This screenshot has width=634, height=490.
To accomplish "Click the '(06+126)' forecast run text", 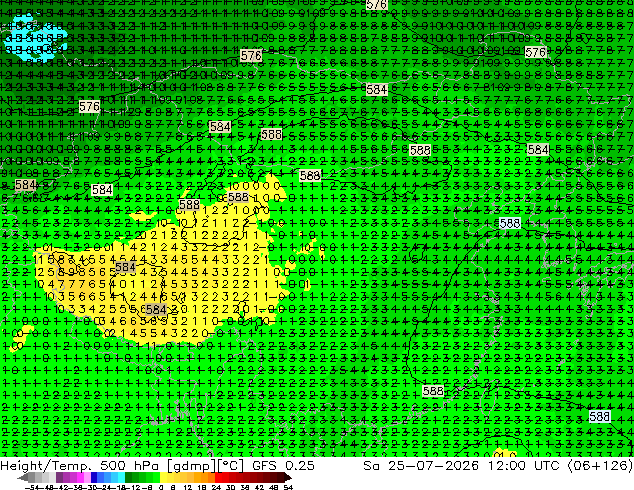I will (600, 465).
